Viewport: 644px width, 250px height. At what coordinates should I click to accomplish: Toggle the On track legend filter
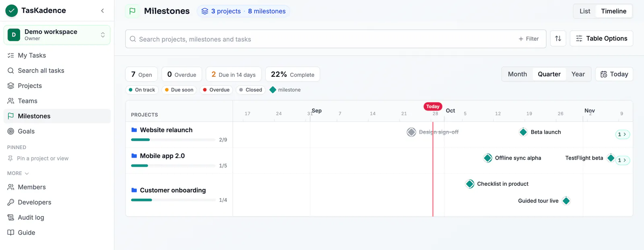pyautogui.click(x=142, y=90)
